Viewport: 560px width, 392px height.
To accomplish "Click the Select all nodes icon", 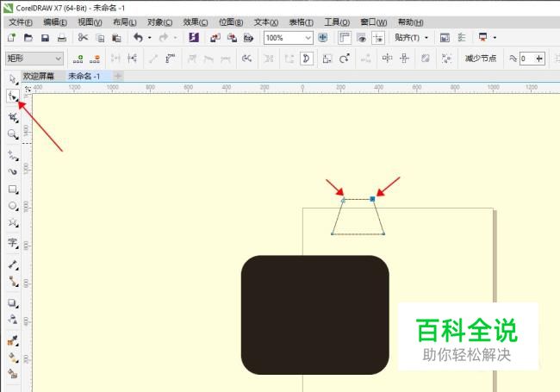I will [446, 59].
